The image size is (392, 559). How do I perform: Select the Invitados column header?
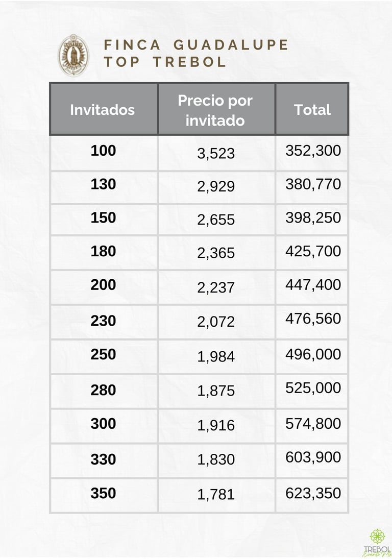click(103, 110)
